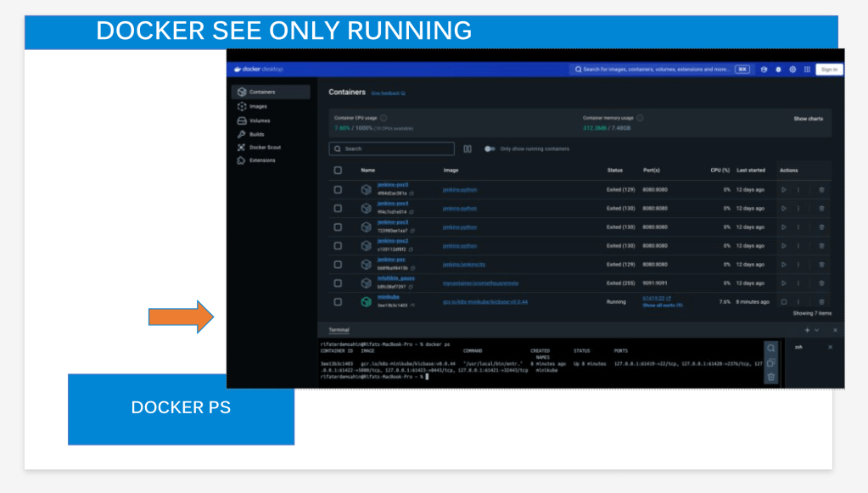Screen dimensions: 868x493
Task: Click Show charts
Action: point(809,119)
